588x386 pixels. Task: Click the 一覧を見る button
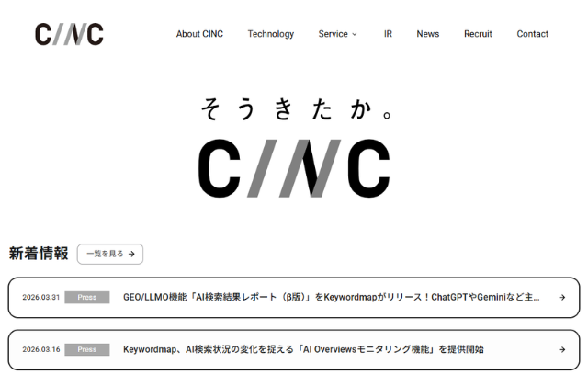pos(110,254)
